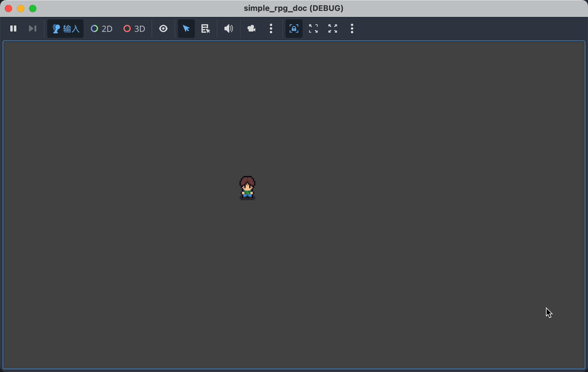Click the expand-arrows fullscreen icon

[x=332, y=29]
